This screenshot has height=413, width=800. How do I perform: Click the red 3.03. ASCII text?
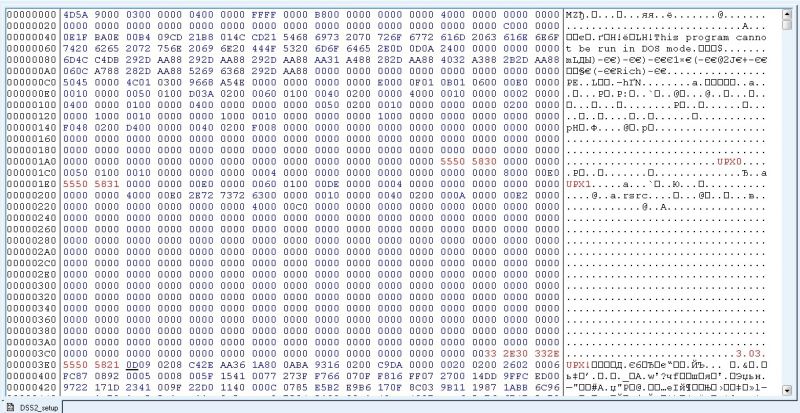(x=751, y=353)
